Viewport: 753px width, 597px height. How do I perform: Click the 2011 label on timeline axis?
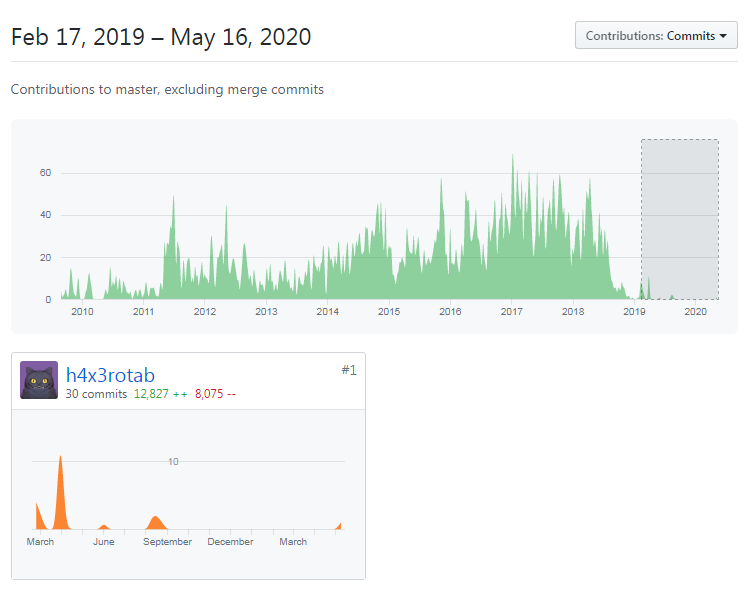[143, 312]
